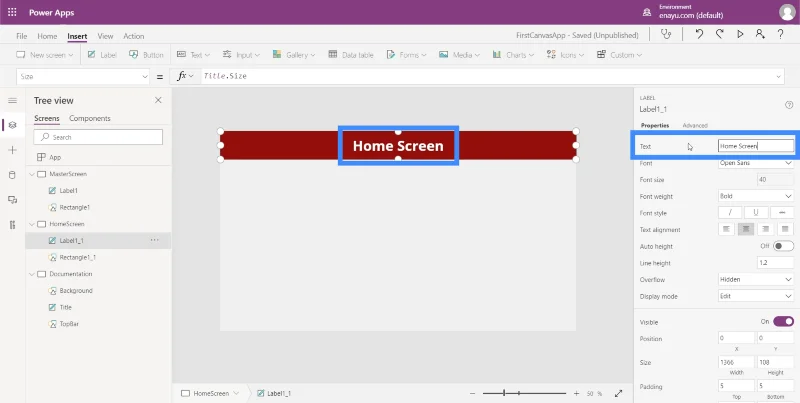Fit canvas to window icon
This screenshot has width=800, height=403.
click(x=618, y=393)
